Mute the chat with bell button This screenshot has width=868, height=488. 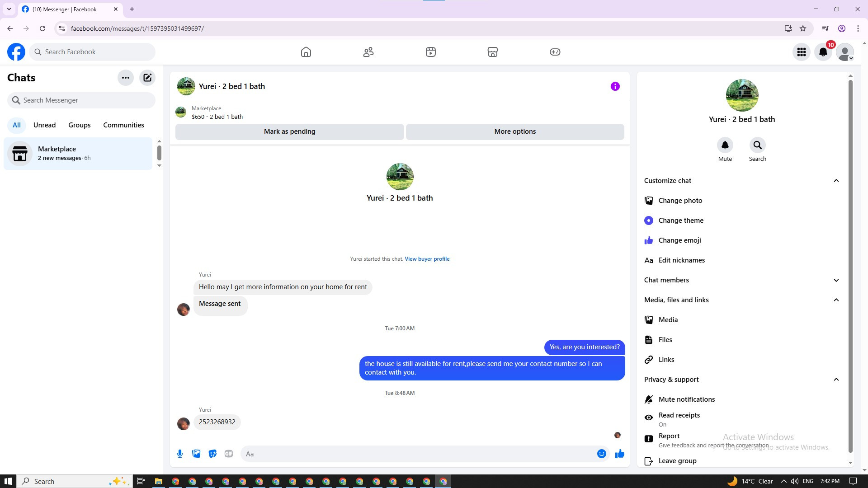pos(725,145)
